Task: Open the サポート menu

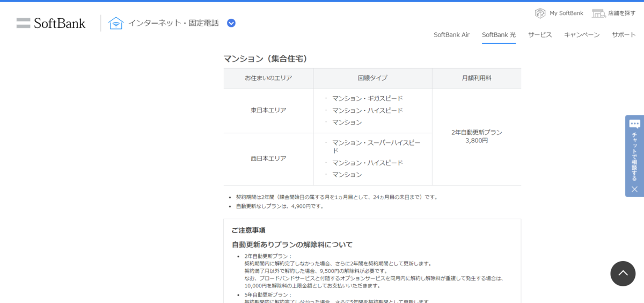Action: coord(624,34)
